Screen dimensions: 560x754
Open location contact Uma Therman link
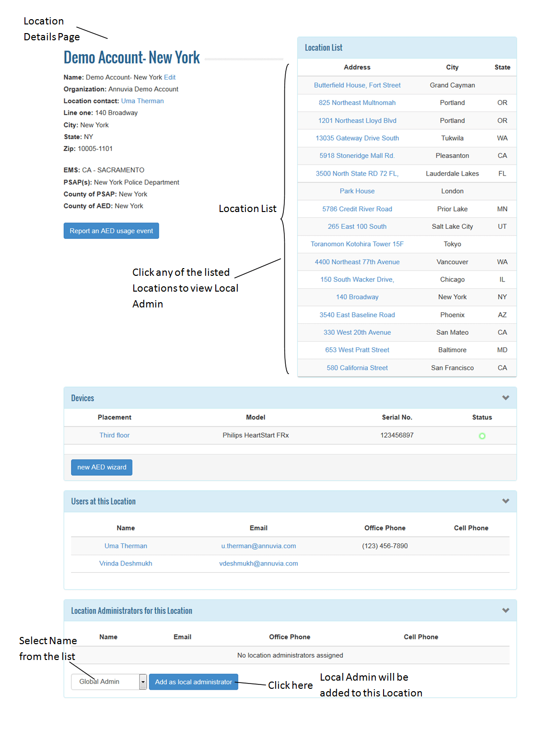click(142, 101)
